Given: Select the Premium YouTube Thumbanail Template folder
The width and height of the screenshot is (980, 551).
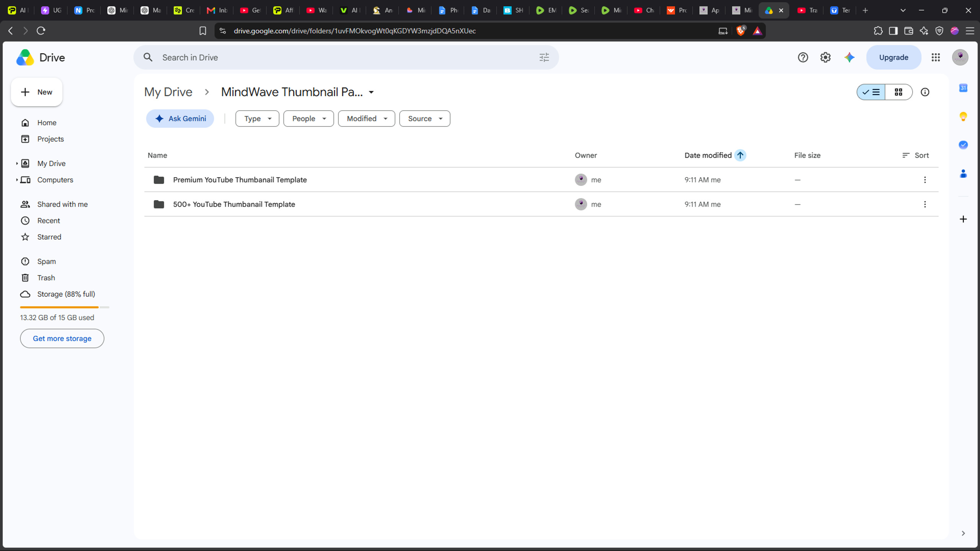Looking at the screenshot, I should [x=541, y=180].
